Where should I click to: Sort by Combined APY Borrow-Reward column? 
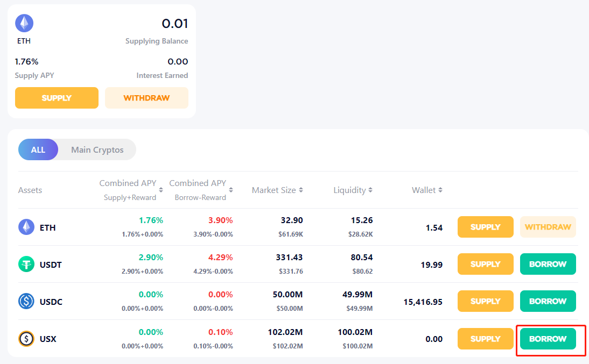coord(231,190)
